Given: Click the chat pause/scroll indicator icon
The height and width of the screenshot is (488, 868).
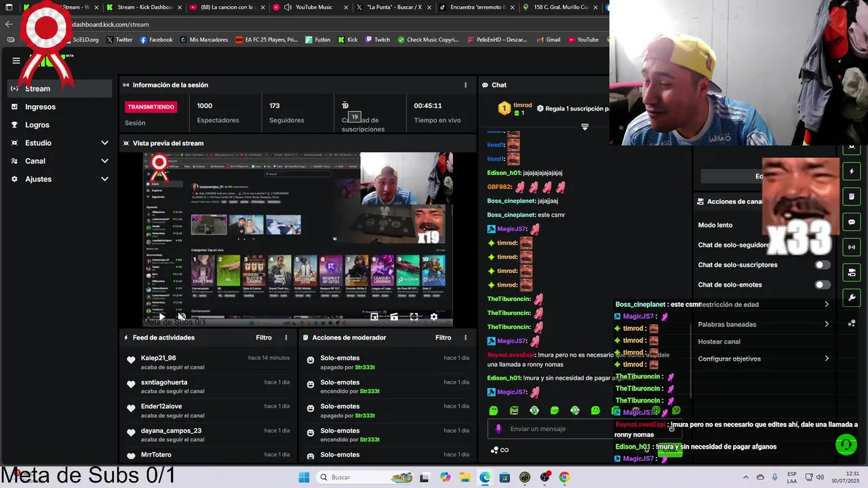Looking at the screenshot, I should pyautogui.click(x=585, y=127).
